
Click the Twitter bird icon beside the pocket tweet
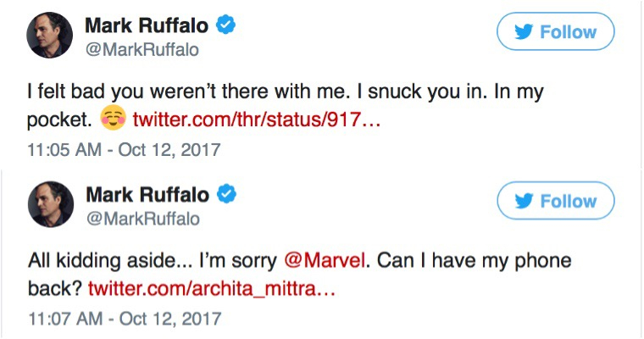click(x=526, y=32)
